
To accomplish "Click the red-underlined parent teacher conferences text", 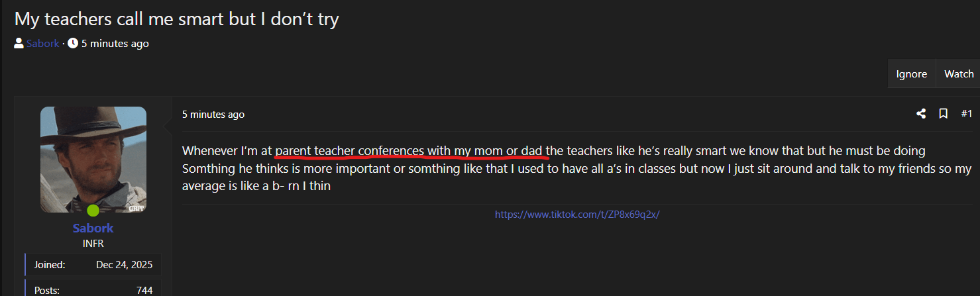I will click(x=411, y=151).
